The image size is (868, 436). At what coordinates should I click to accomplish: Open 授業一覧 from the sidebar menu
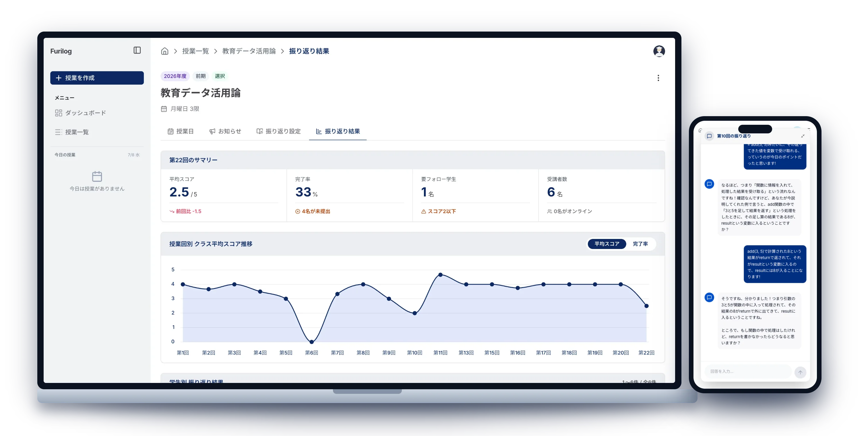pos(97,132)
